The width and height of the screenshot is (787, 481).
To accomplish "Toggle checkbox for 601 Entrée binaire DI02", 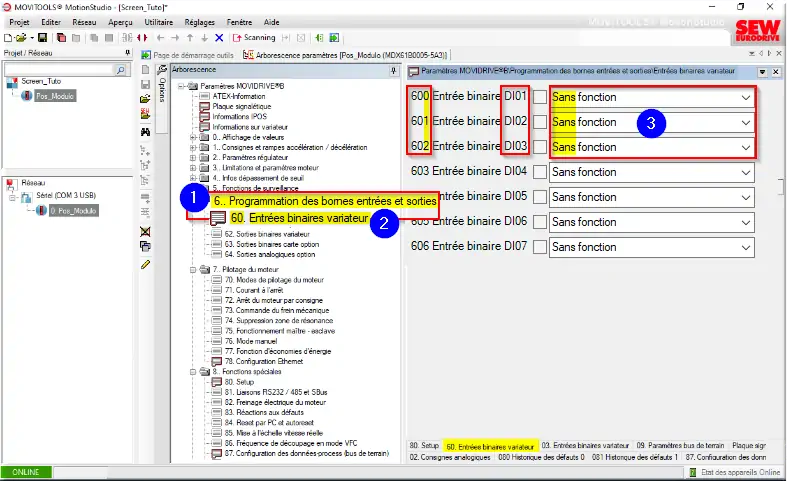I will pyautogui.click(x=540, y=122).
